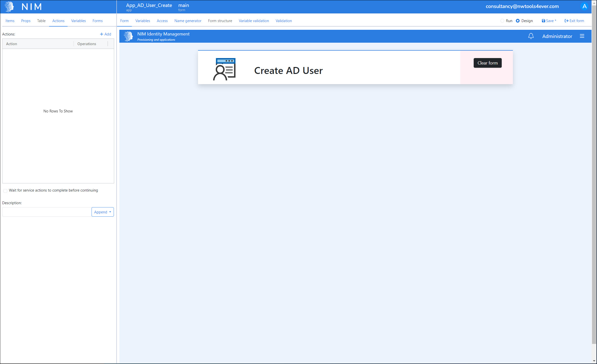Click the Operations column header
597x364 pixels.
pyautogui.click(x=87, y=44)
